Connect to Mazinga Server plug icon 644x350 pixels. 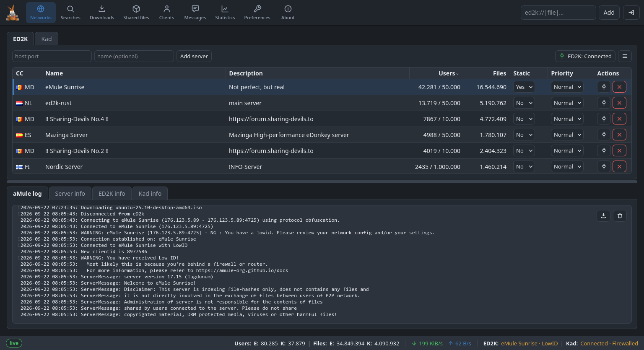(604, 135)
